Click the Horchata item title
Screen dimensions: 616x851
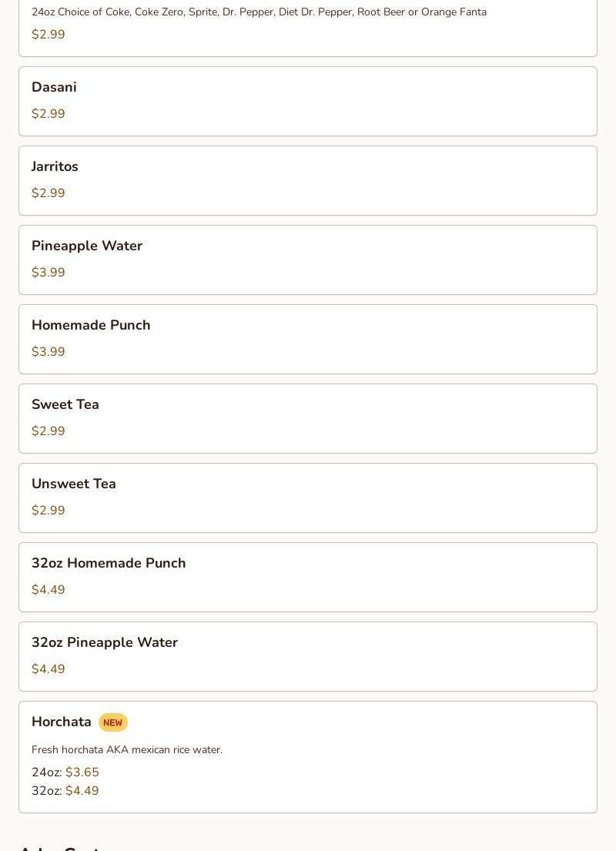[62, 722]
